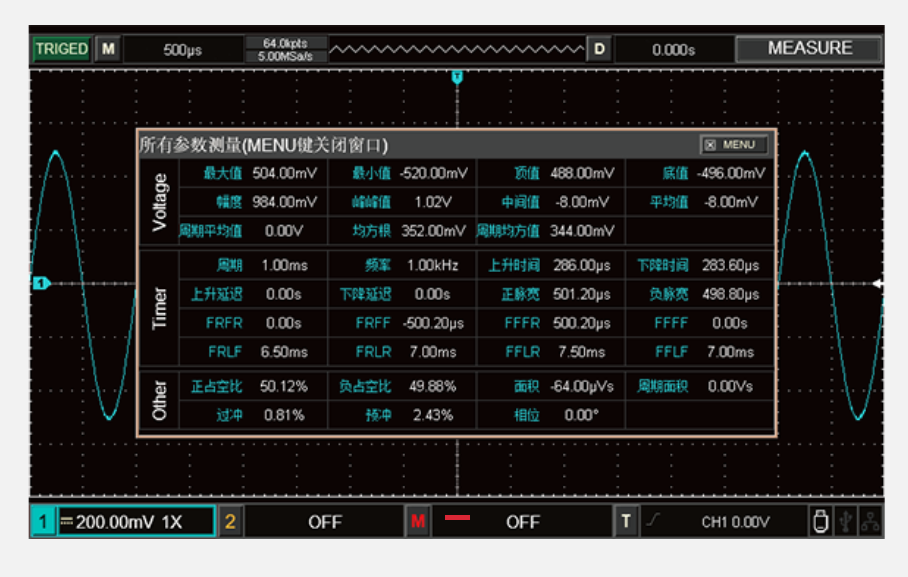This screenshot has height=577, width=908.
Task: Toggle channel 2 OFF status
Action: click(x=325, y=522)
